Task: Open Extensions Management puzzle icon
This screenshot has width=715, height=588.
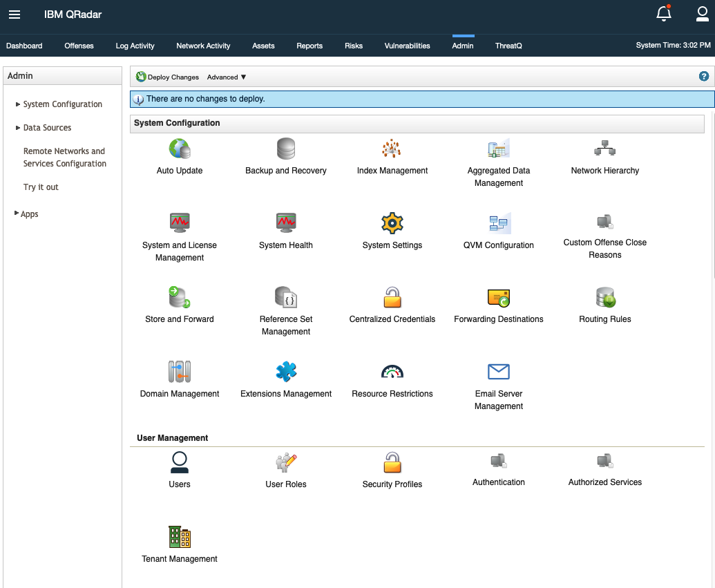Action: [286, 371]
